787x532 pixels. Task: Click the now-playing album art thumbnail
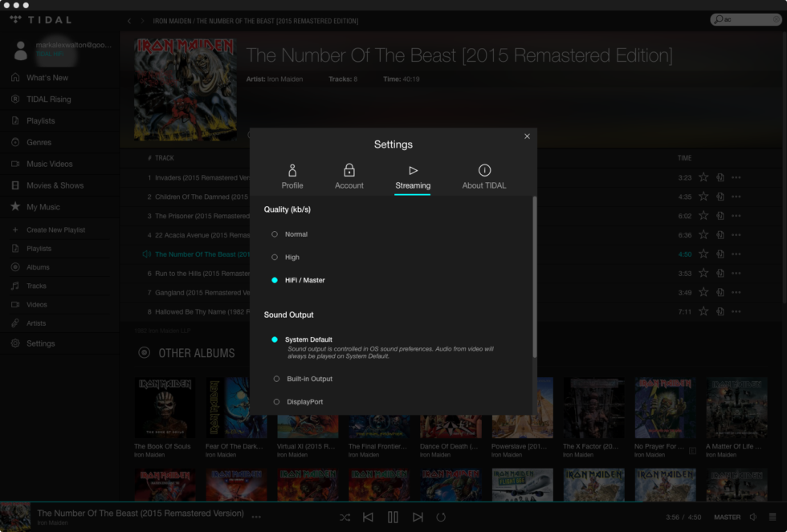coord(15,517)
